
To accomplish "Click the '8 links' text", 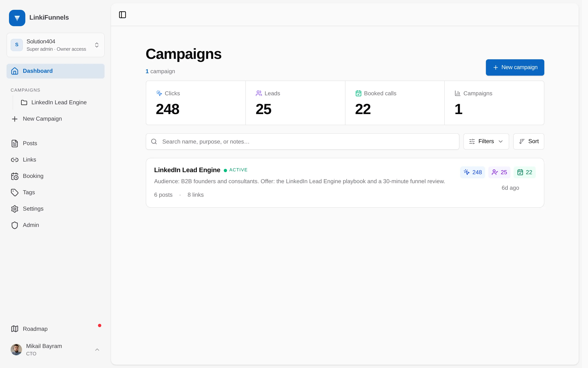I will 196,195.
